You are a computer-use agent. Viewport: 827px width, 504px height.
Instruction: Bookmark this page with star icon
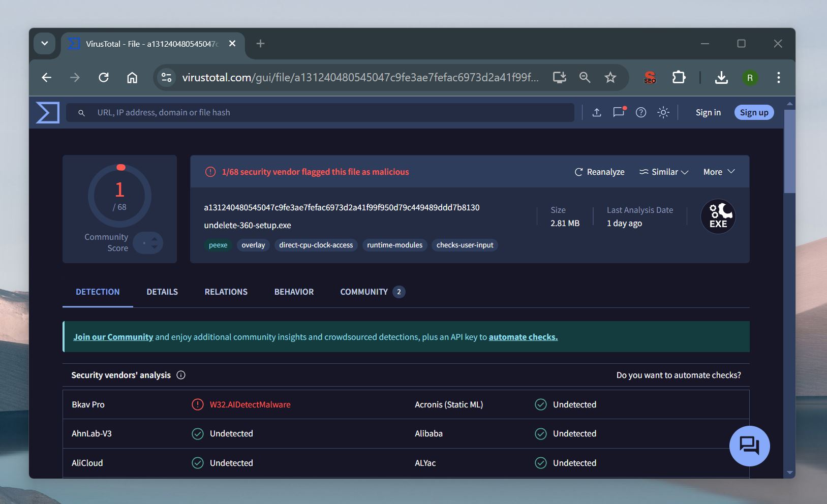click(610, 77)
